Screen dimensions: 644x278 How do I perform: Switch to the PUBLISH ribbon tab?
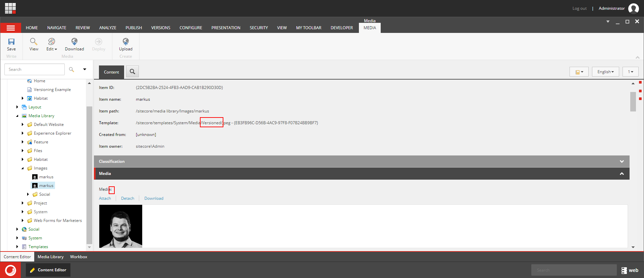134,28
